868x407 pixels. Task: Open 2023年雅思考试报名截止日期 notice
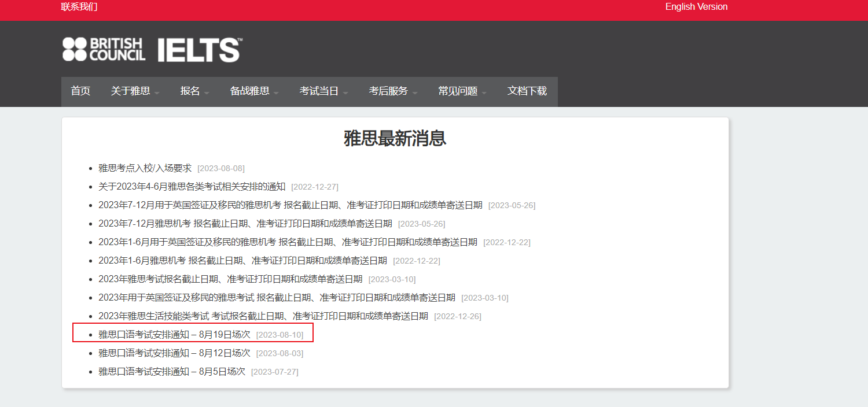point(230,279)
